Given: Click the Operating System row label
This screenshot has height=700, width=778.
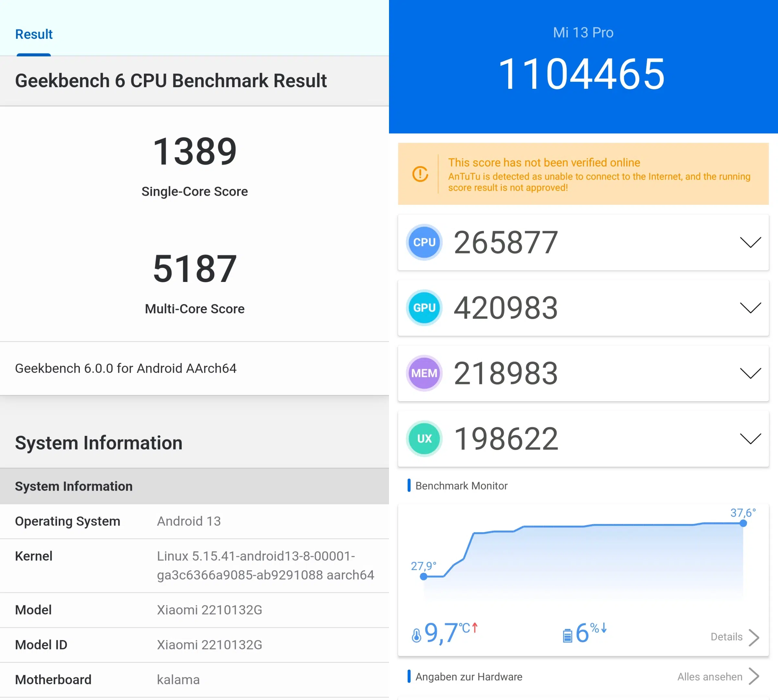Looking at the screenshot, I should point(67,521).
